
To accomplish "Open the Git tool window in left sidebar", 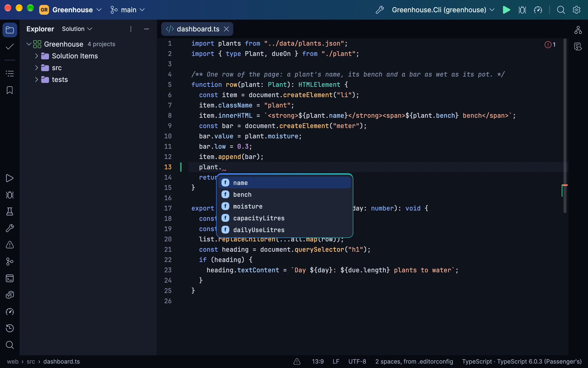I will 10,262.
